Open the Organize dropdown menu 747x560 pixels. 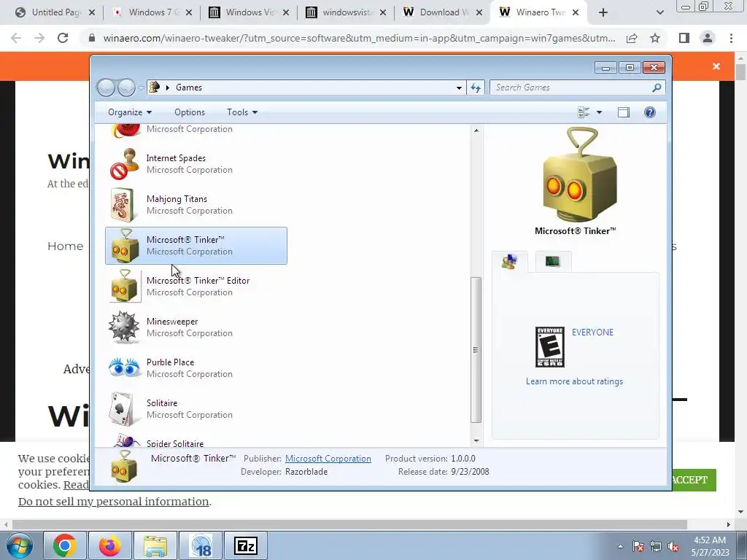pyautogui.click(x=130, y=112)
